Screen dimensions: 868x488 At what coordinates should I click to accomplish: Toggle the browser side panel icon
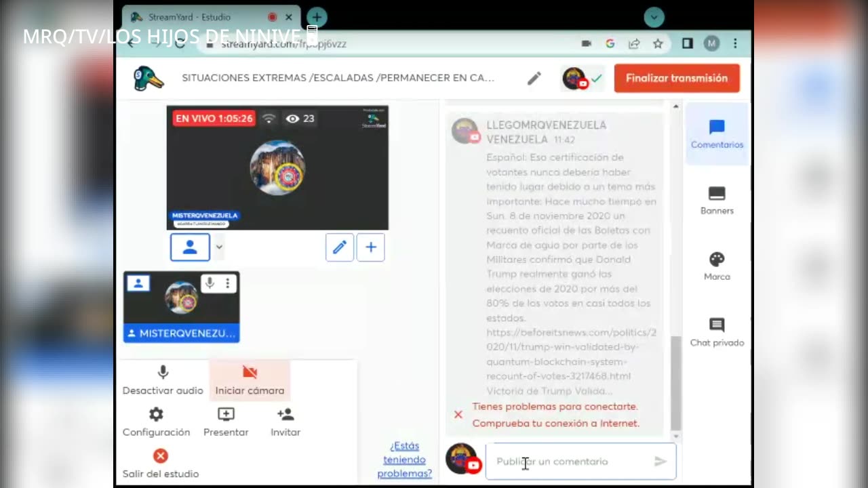tap(688, 43)
